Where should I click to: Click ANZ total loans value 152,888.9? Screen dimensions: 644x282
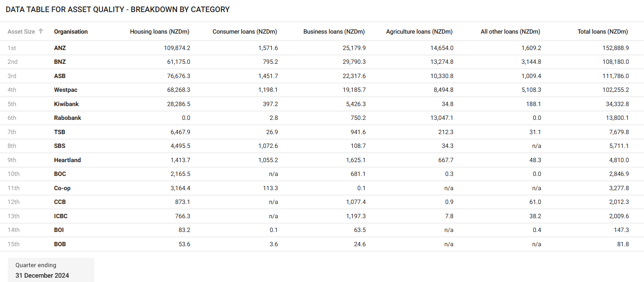tap(616, 48)
